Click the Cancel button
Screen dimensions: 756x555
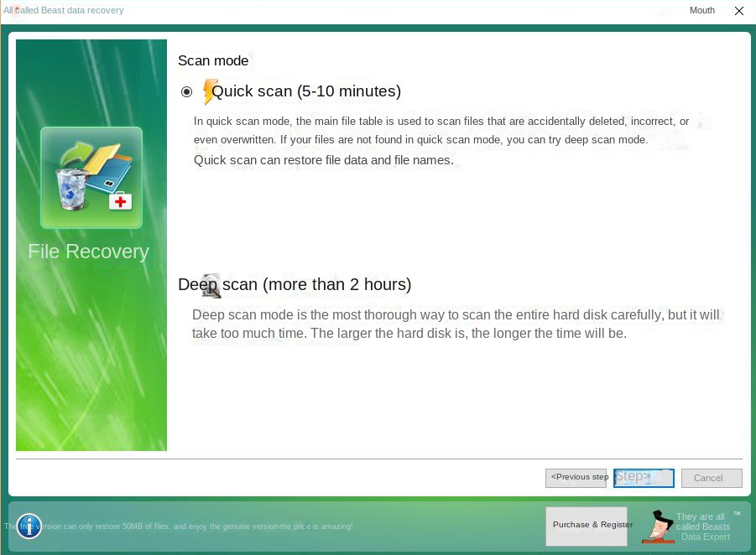click(711, 478)
